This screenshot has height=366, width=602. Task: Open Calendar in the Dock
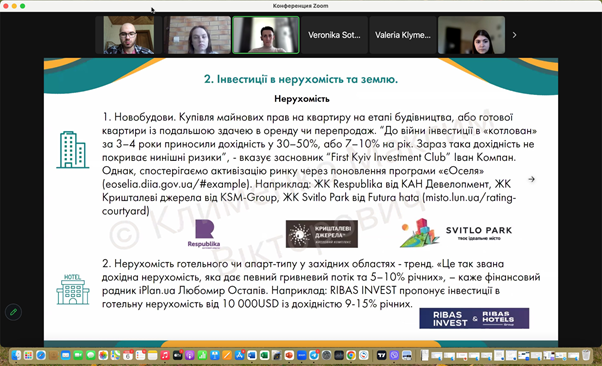[x=128, y=355]
